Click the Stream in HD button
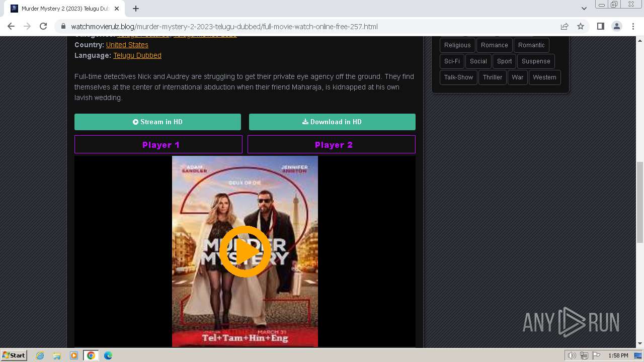 (157, 122)
